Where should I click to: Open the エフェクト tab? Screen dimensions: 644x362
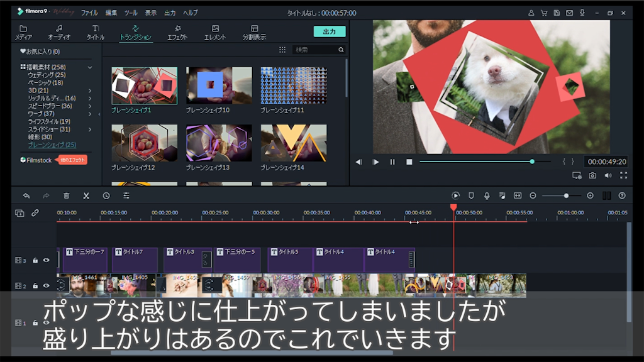click(x=177, y=33)
